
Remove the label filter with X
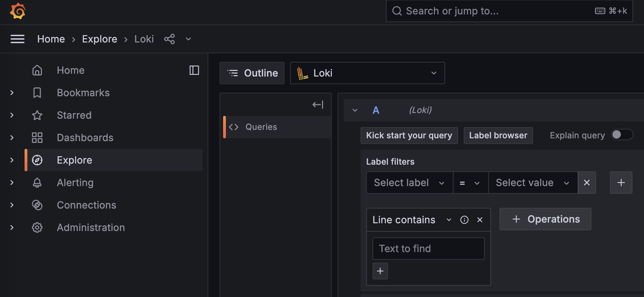pyautogui.click(x=587, y=183)
